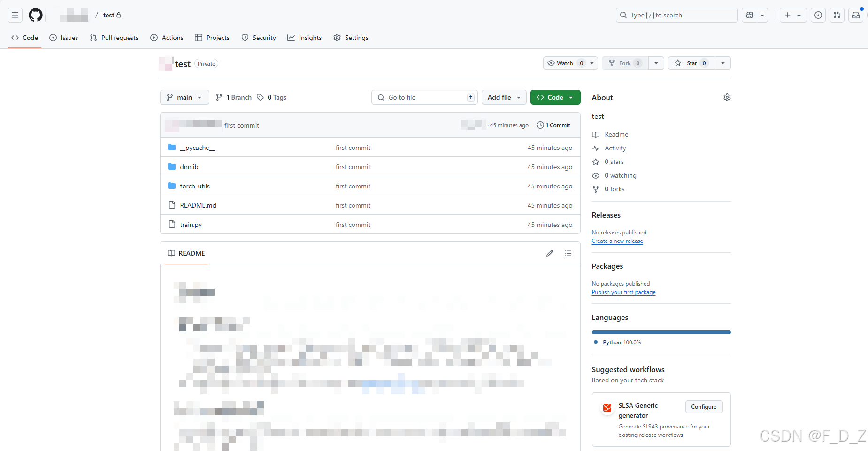Screen dimensions: 868x451
Task: Open the first commit message in header row
Action: tap(242, 125)
